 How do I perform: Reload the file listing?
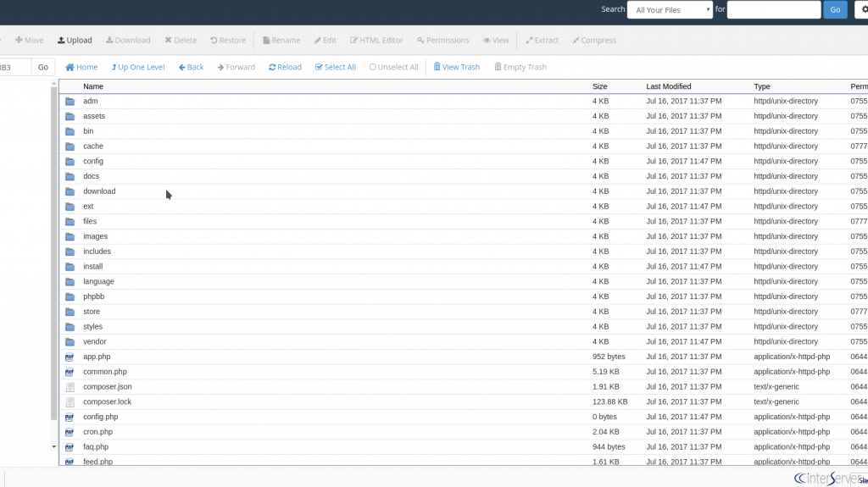285,67
